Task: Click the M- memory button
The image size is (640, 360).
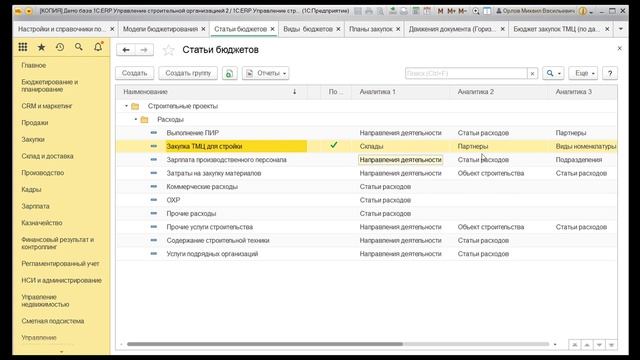Action: click(462, 11)
